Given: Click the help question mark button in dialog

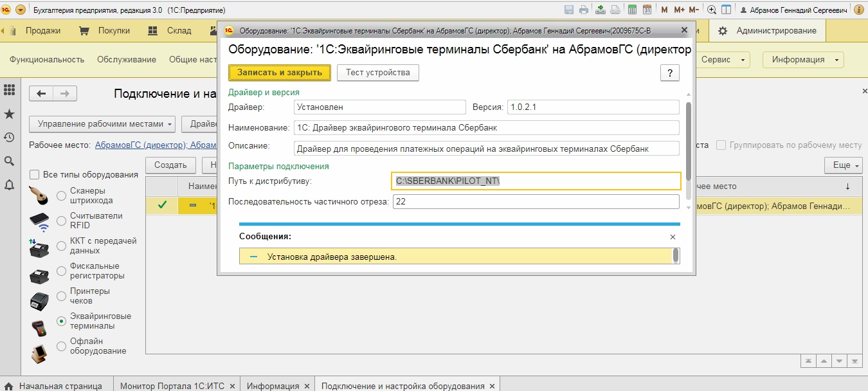Looking at the screenshot, I should pos(670,73).
